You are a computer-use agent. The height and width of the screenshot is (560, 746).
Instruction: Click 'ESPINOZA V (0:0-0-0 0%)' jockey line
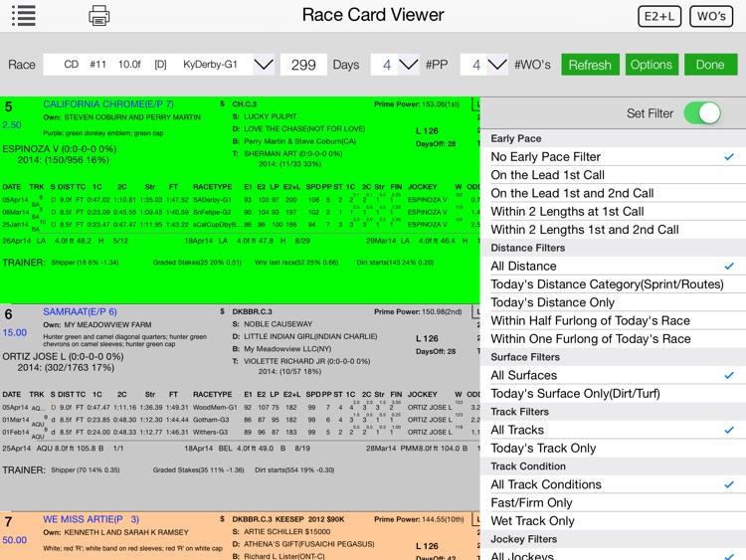60,149
